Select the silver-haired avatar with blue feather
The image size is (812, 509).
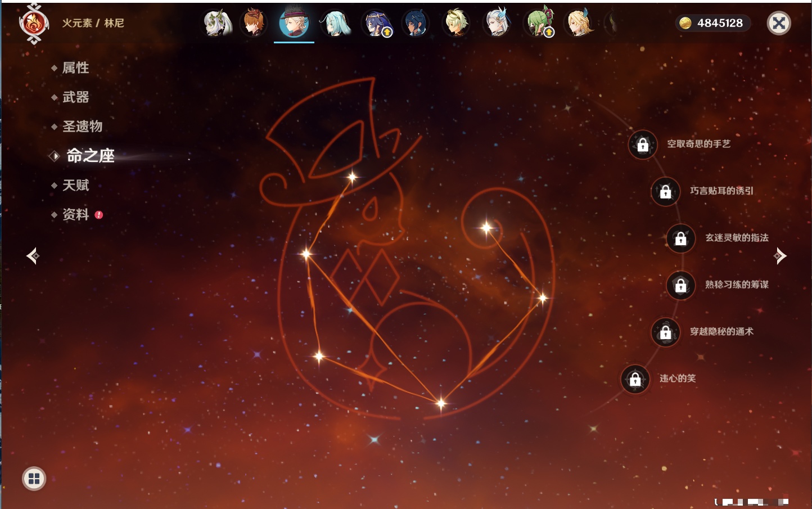coord(498,23)
